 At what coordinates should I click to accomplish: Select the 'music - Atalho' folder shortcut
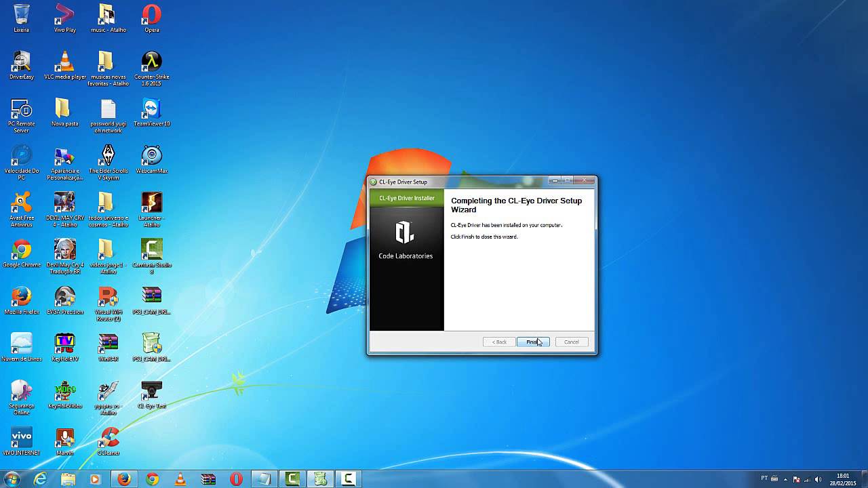tap(108, 18)
